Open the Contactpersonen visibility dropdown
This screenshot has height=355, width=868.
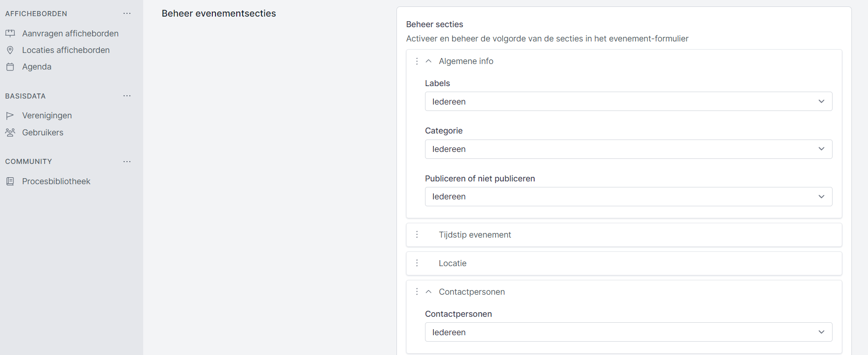628,332
